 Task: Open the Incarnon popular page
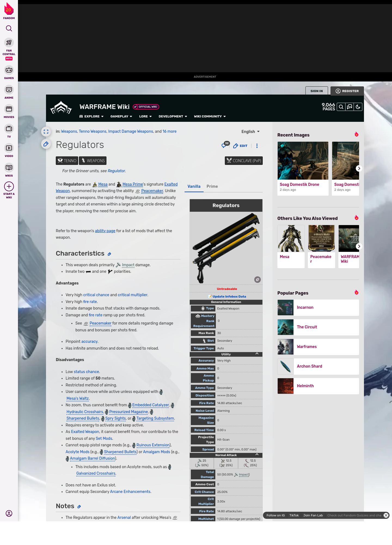[318, 308]
